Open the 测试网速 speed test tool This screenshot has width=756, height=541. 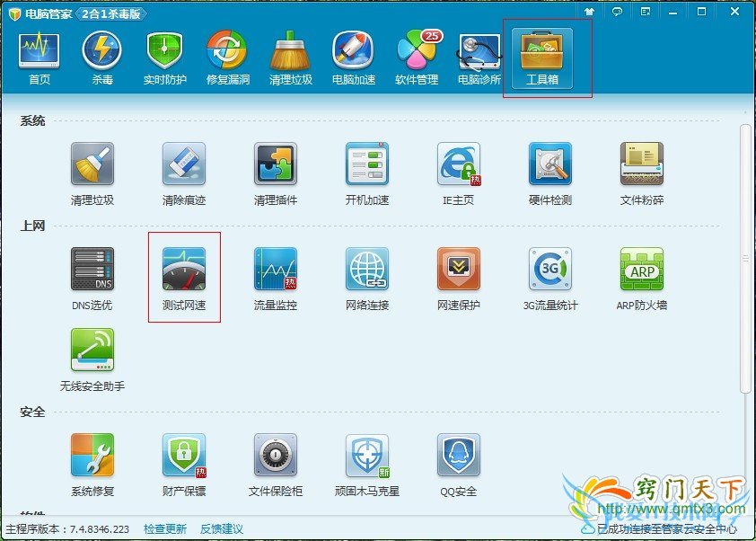pyautogui.click(x=184, y=279)
